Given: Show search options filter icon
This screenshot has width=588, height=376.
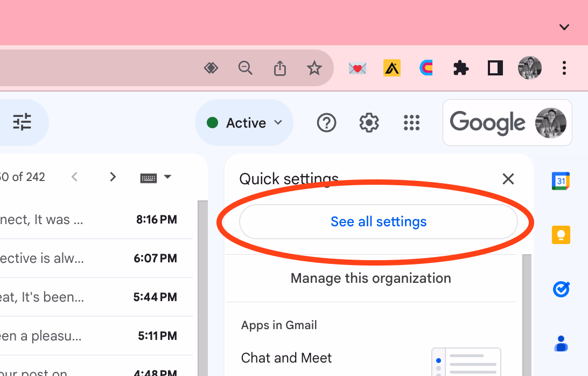Looking at the screenshot, I should click(22, 122).
